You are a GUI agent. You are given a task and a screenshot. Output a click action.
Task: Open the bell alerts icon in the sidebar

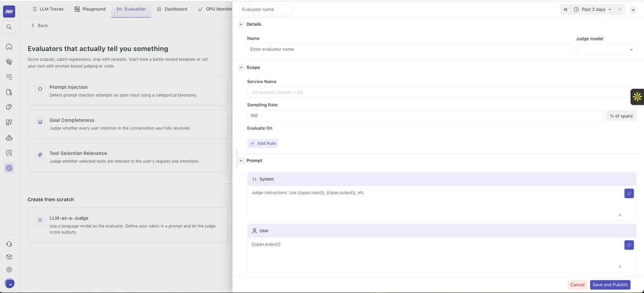click(9, 107)
